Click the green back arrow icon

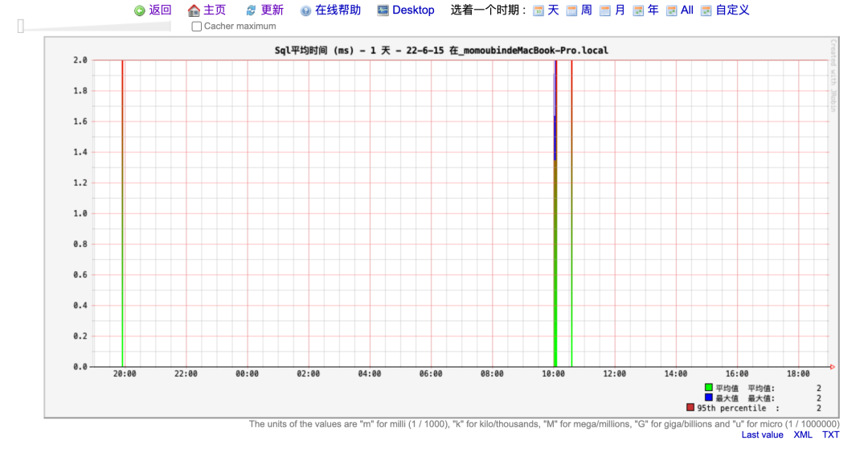tap(140, 10)
